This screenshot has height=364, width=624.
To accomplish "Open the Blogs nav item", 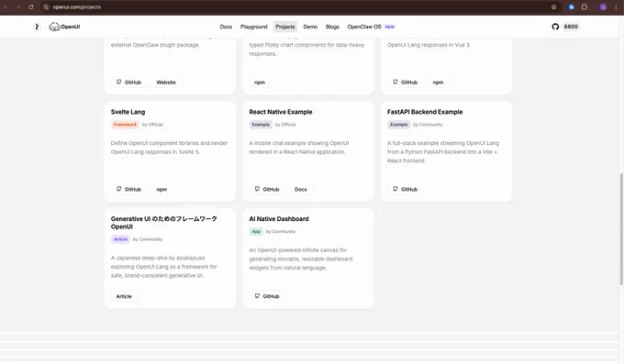I will (x=332, y=27).
